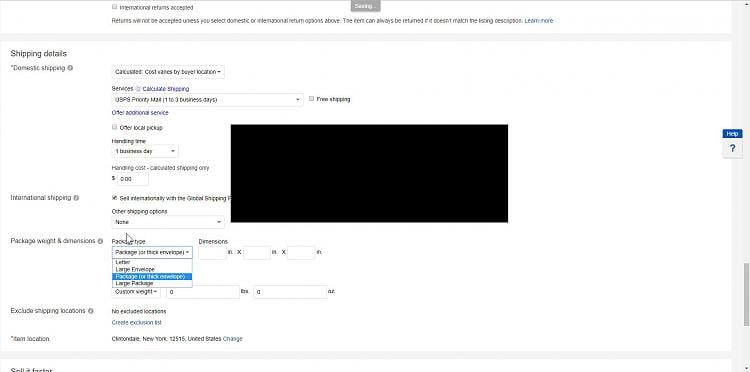Click Change item location link
Viewport: 750px width, 372px height.
click(x=232, y=339)
